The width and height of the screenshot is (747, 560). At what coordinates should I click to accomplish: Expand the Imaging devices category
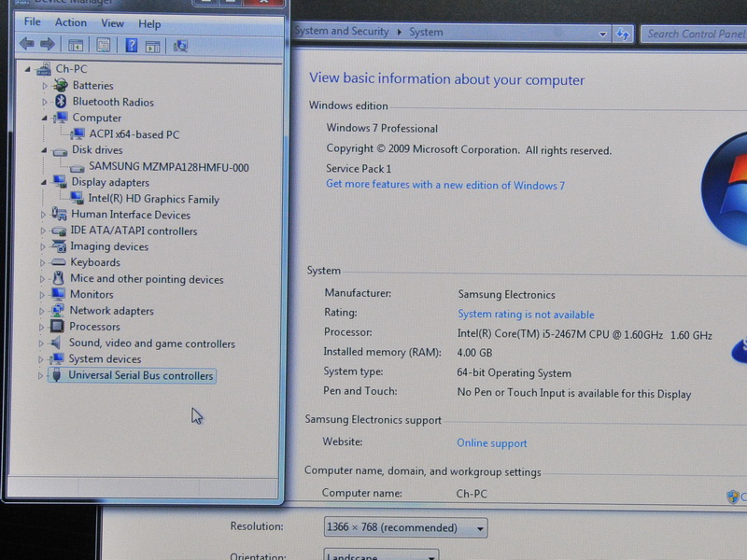coord(42,247)
